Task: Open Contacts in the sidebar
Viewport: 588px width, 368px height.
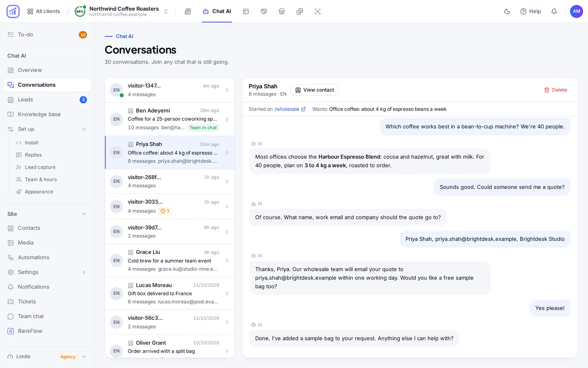Action: pyautogui.click(x=47, y=228)
